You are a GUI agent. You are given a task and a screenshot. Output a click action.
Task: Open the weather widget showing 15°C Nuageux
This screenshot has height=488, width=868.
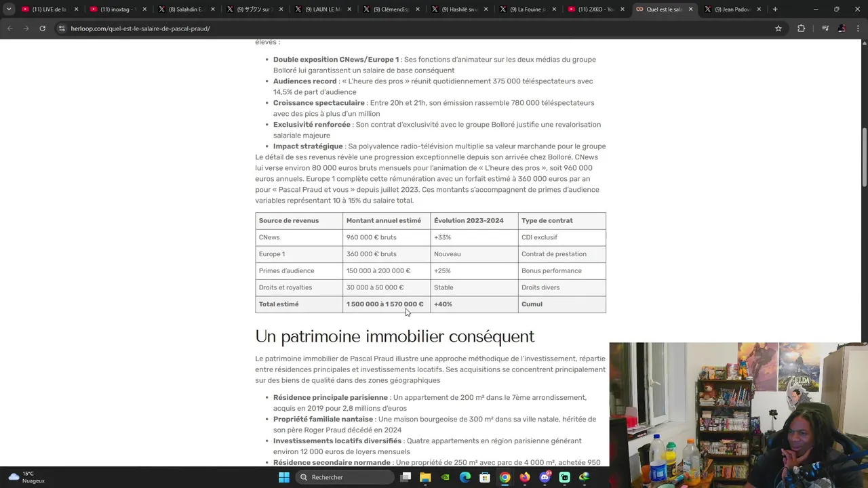point(27,477)
